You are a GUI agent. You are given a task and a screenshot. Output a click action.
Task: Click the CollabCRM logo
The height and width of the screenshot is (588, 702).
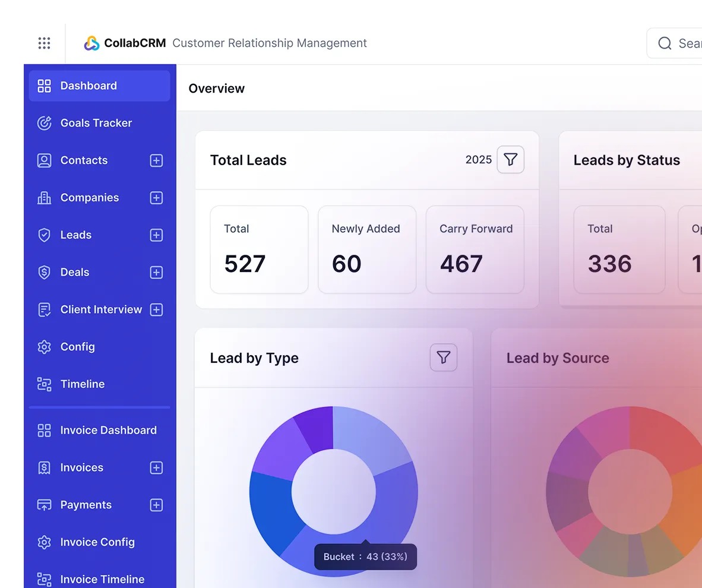click(91, 43)
